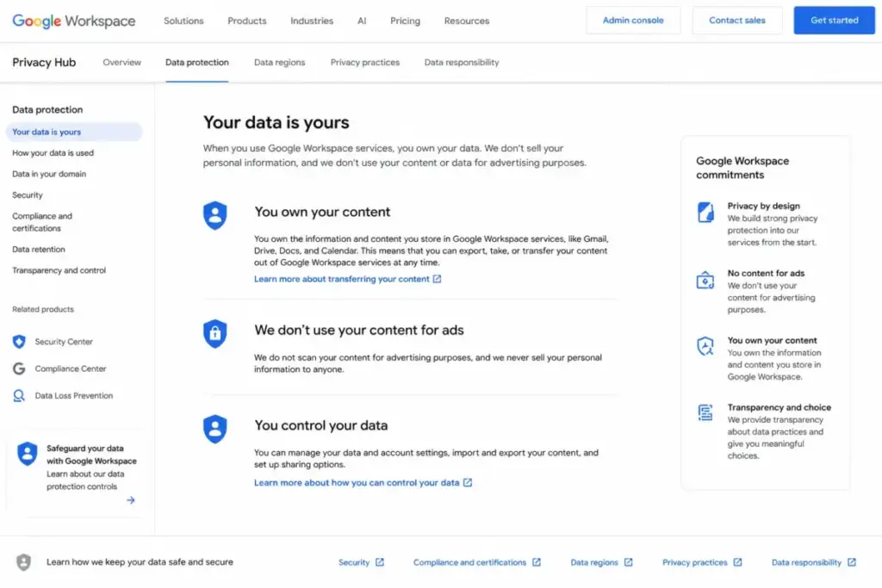Click the Compliance Center G icon

(19, 368)
